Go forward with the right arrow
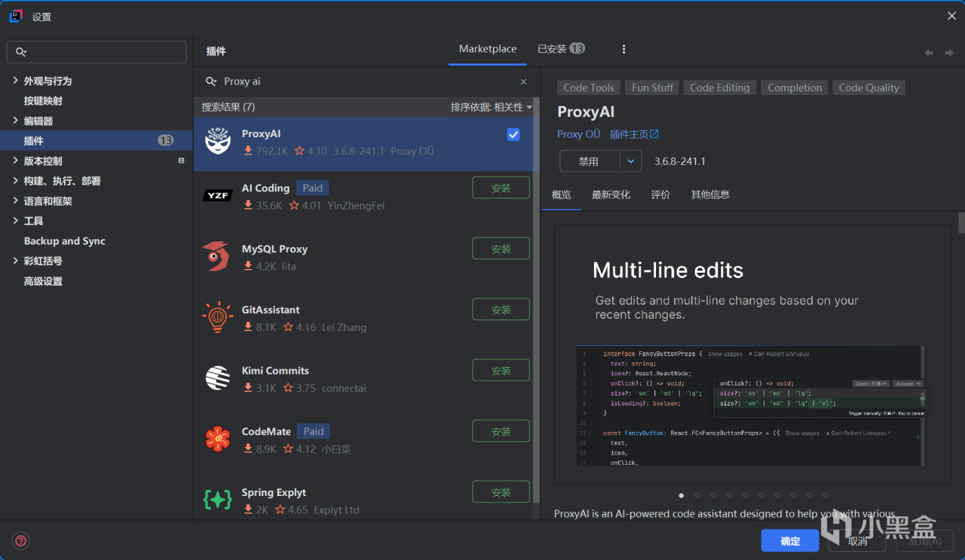The image size is (965, 560). (x=949, y=53)
